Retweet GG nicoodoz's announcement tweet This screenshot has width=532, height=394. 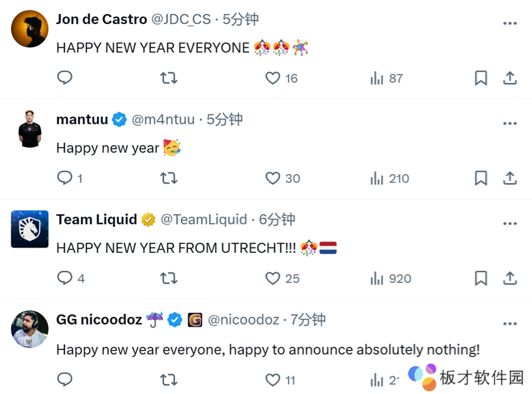(169, 380)
